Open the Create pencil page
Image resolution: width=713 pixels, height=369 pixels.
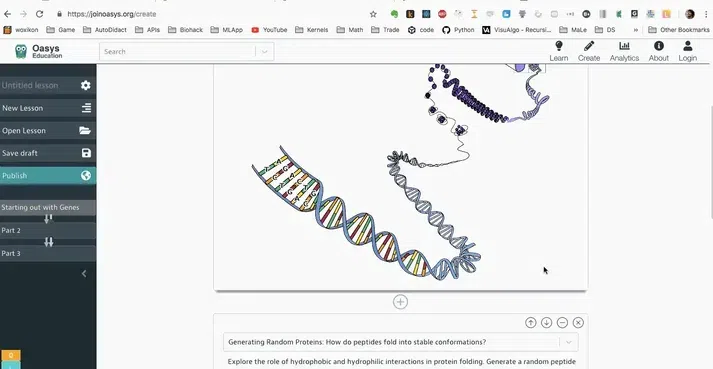pos(589,51)
